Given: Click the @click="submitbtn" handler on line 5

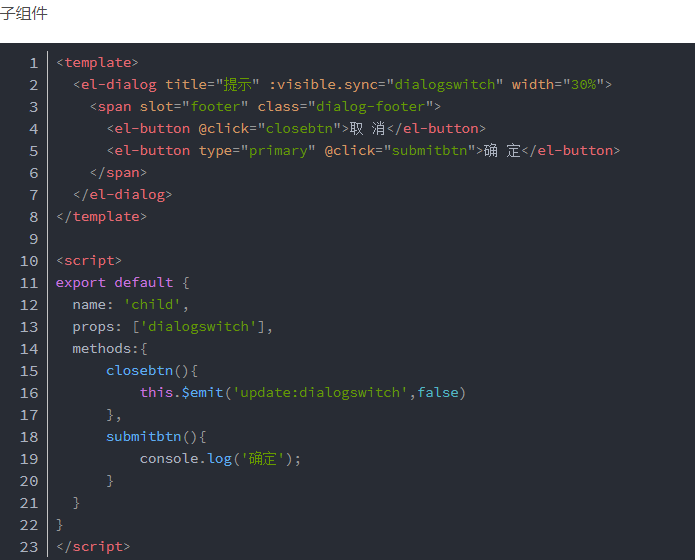Looking at the screenshot, I should point(400,151).
